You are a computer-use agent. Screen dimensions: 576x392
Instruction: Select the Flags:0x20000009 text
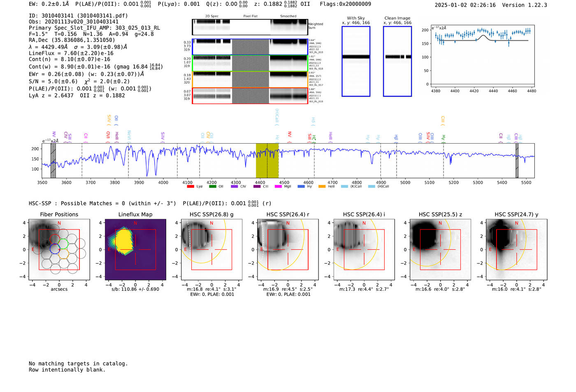pyautogui.click(x=345, y=4)
